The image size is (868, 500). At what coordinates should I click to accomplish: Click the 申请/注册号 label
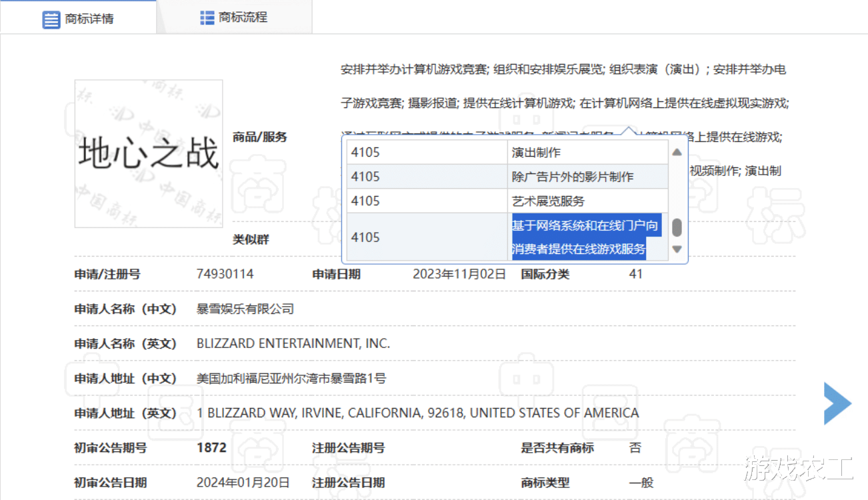[x=107, y=274]
